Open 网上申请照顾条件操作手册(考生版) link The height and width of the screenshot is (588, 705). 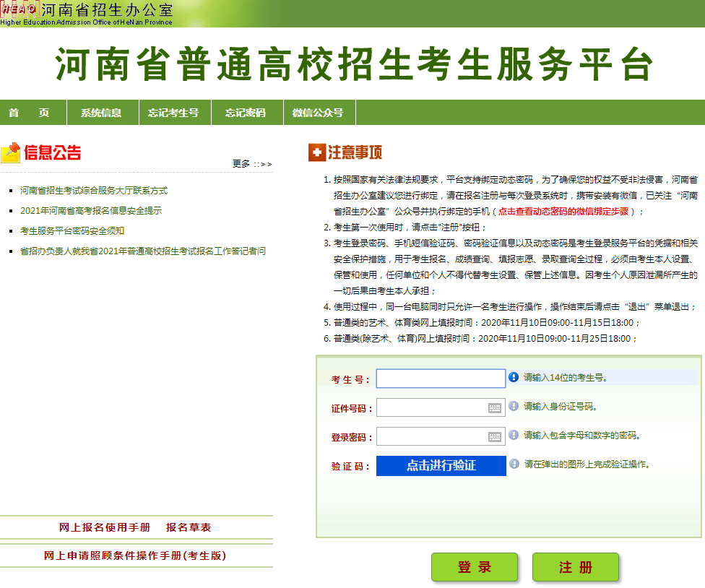(x=135, y=555)
